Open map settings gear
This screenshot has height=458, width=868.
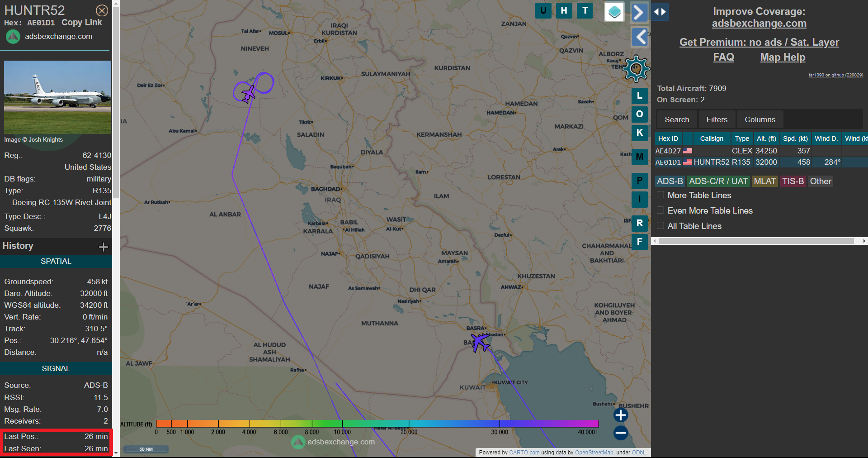coord(636,69)
